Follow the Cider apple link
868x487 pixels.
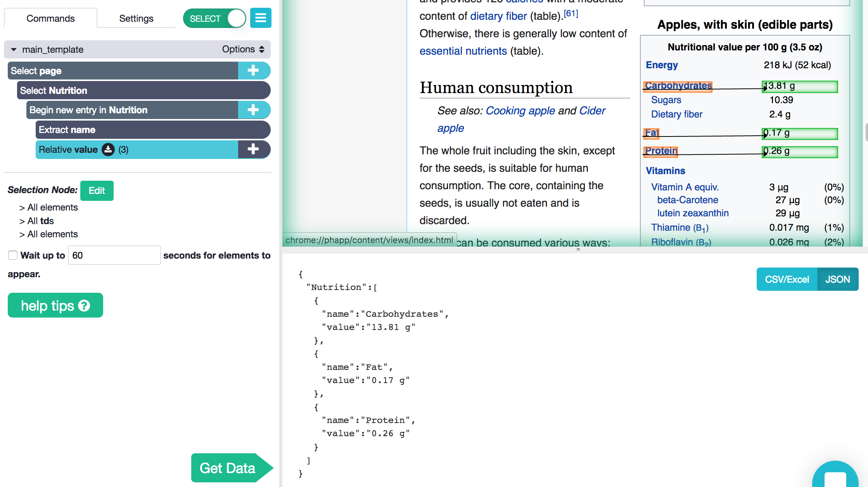click(x=592, y=111)
